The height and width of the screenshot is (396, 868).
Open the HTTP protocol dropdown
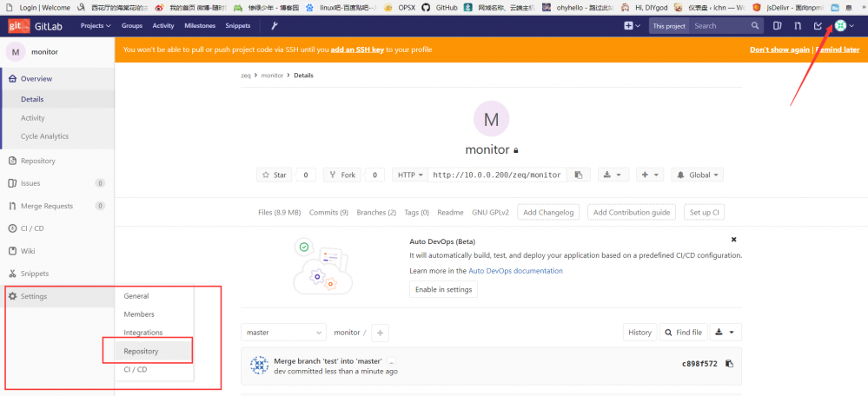pyautogui.click(x=410, y=175)
